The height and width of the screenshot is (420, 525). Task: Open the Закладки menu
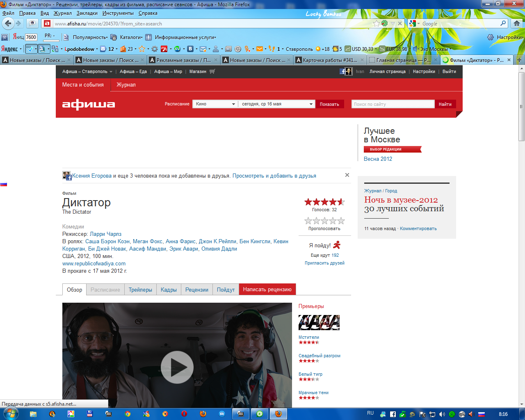click(87, 13)
